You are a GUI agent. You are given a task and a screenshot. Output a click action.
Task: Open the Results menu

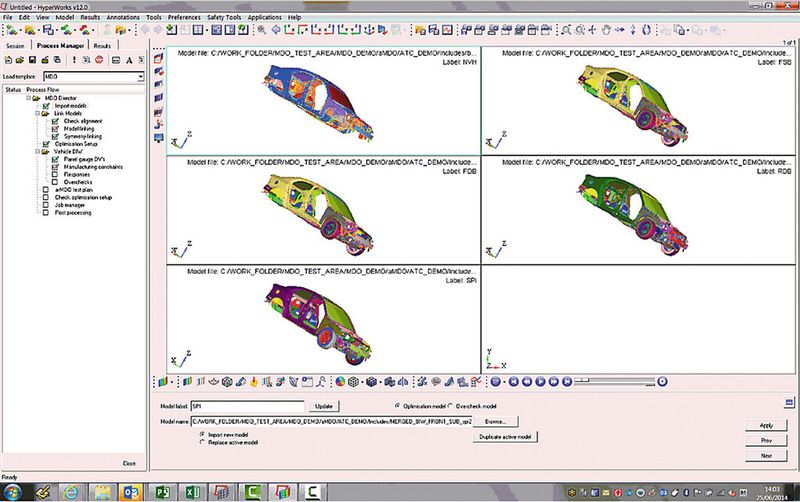coord(90,17)
